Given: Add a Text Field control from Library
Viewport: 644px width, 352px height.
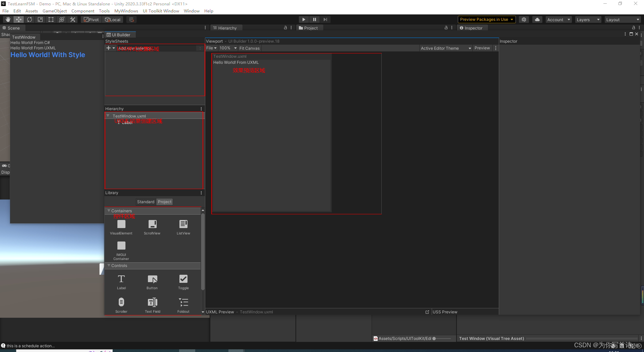Looking at the screenshot, I should click(x=152, y=303).
